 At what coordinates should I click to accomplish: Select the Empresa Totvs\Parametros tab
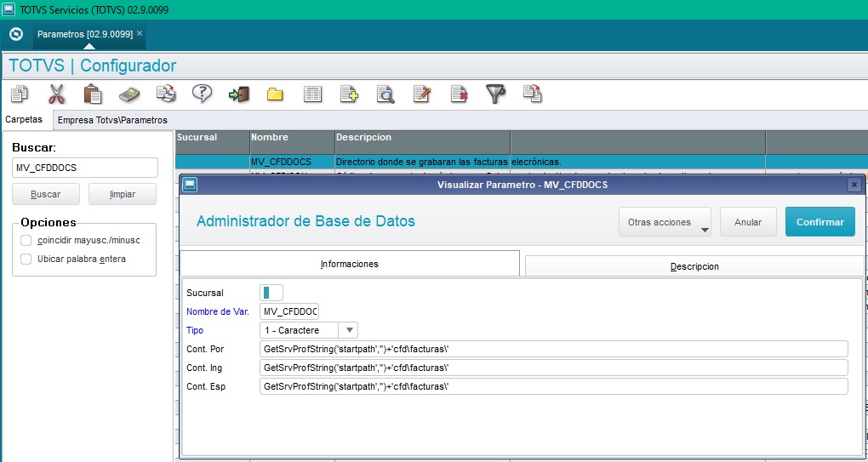click(x=112, y=120)
